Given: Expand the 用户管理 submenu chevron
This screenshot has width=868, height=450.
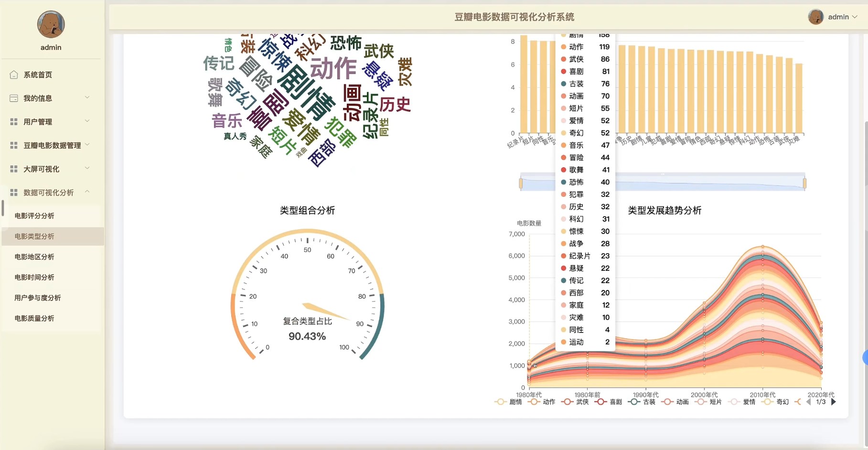Looking at the screenshot, I should (x=87, y=121).
